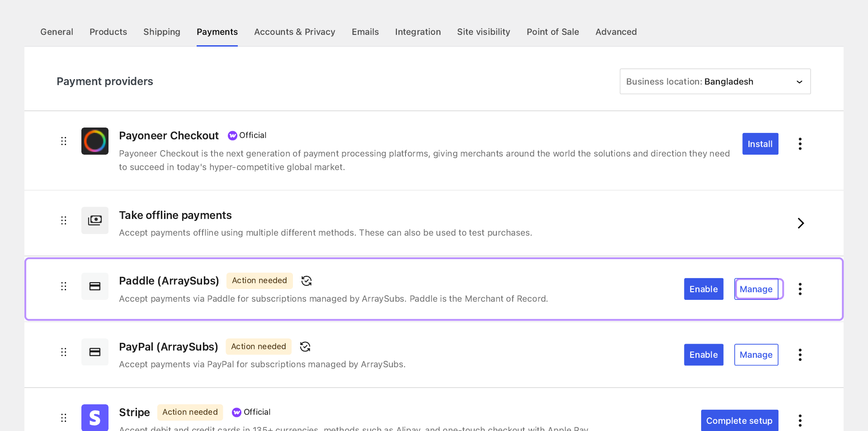Click the Paddle (ArraySubs) title
The width and height of the screenshot is (868, 431).
(x=169, y=281)
